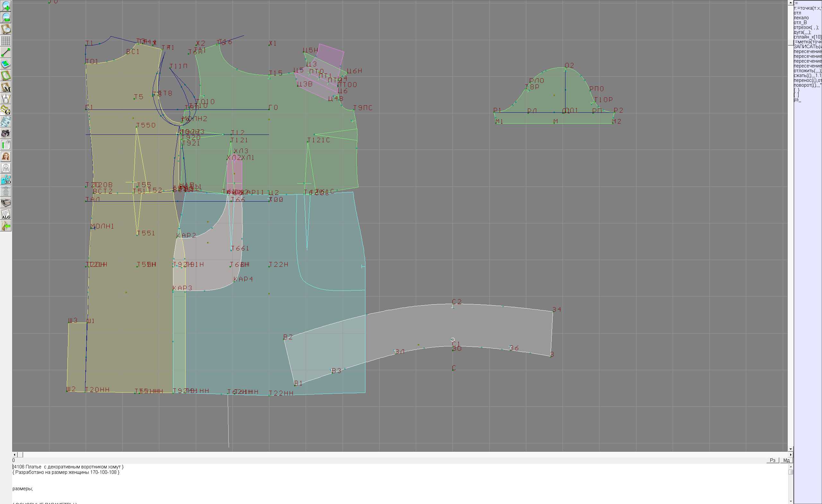Open the camera snapshot tool

6,134
